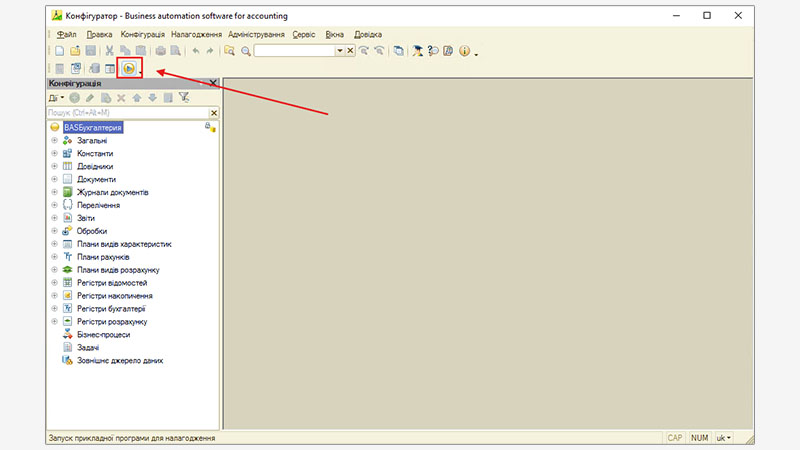Open the Дії actions dropdown
800x450 pixels.
click(56, 98)
